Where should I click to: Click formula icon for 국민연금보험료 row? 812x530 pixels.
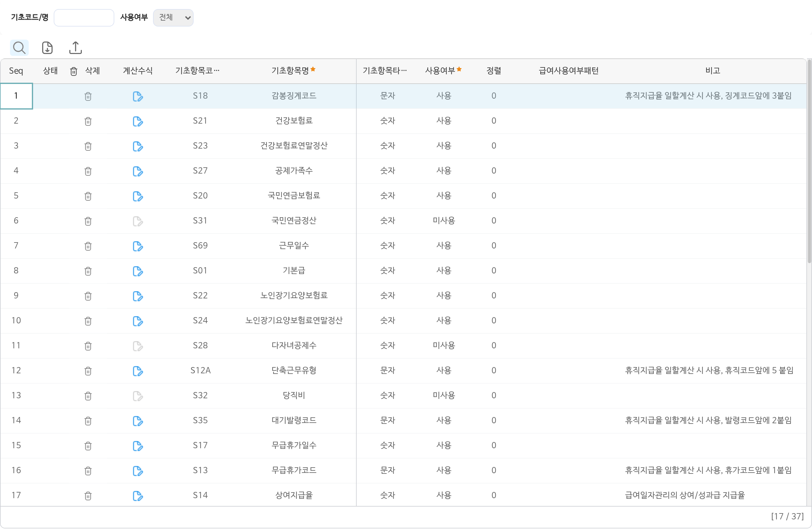pyautogui.click(x=138, y=196)
